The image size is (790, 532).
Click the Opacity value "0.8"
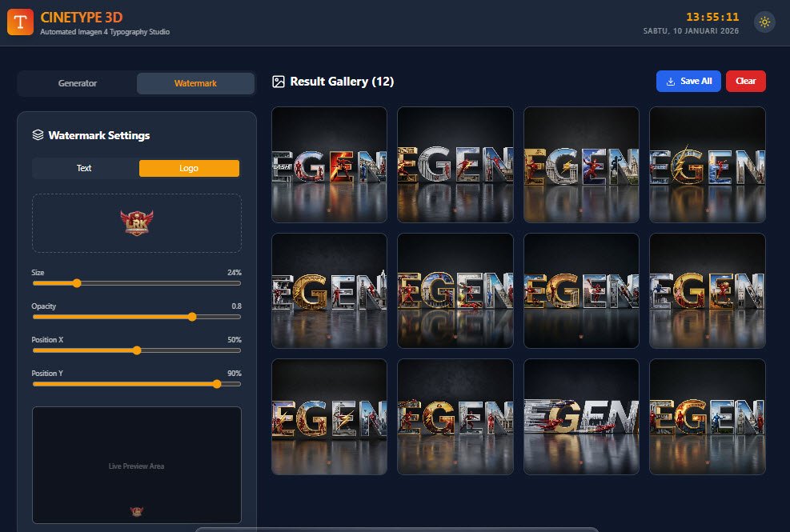click(236, 306)
